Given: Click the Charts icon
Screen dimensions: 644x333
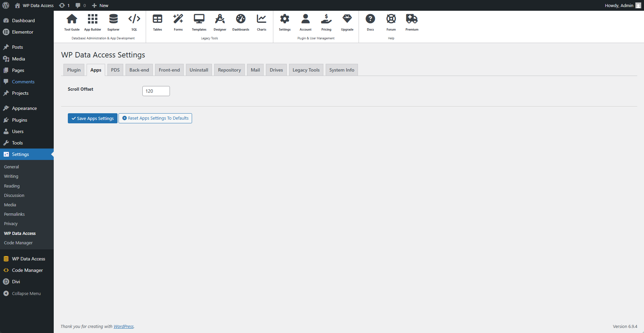Looking at the screenshot, I should (x=261, y=22).
